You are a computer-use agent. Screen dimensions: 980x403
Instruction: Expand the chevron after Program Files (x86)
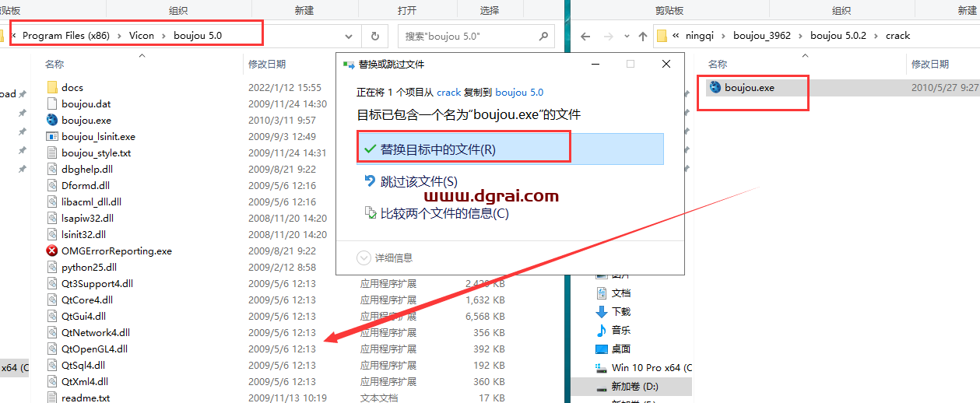pos(120,36)
